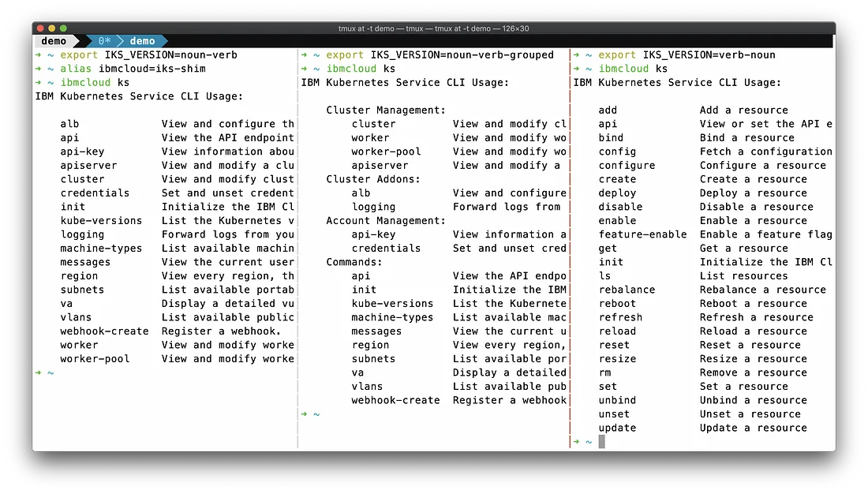Click the "export IKS_VERSION=verb-noun" command
The width and height of the screenshot is (868, 494).
click(687, 55)
